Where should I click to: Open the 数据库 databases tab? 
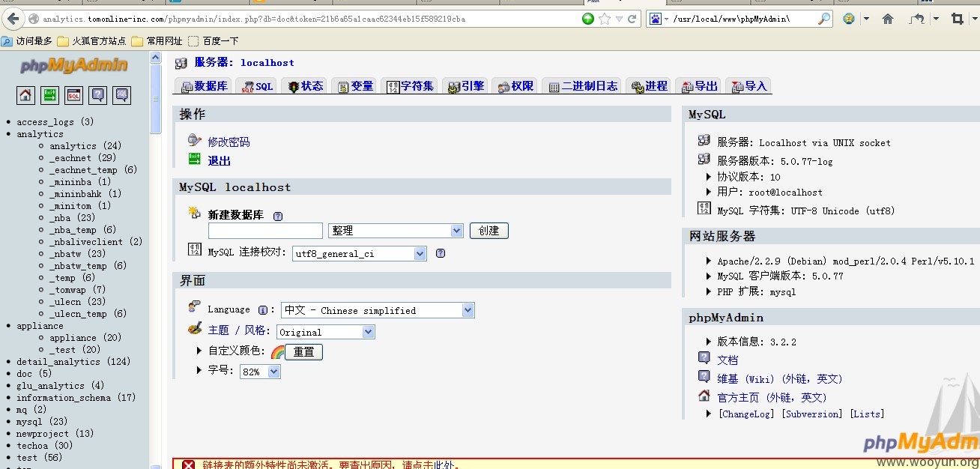204,86
